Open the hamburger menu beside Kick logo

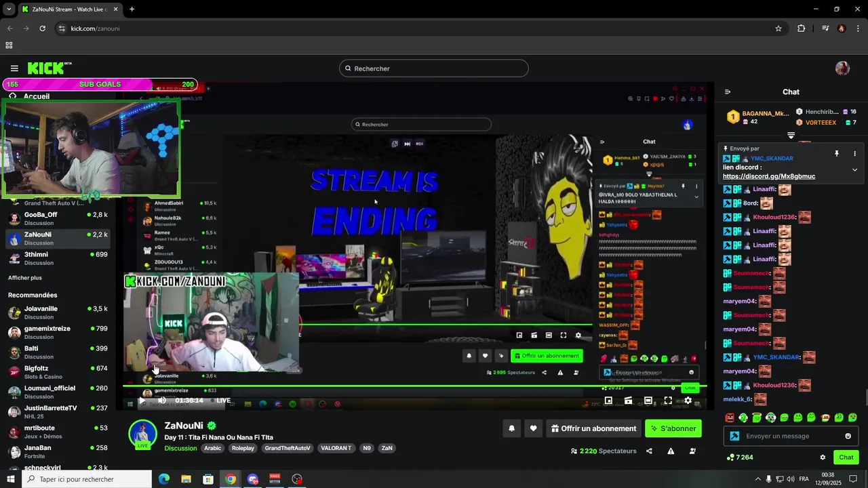click(x=14, y=68)
